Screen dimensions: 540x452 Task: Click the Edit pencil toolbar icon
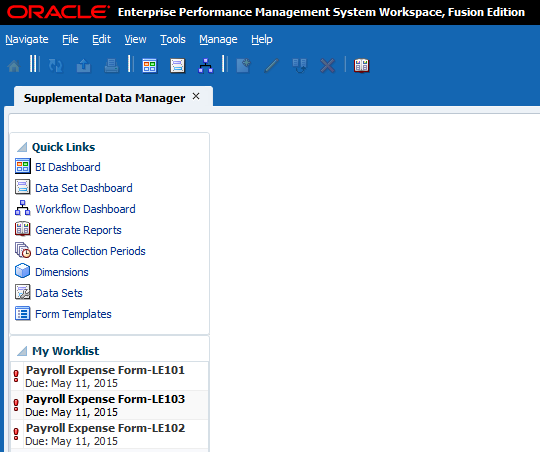[x=271, y=65]
